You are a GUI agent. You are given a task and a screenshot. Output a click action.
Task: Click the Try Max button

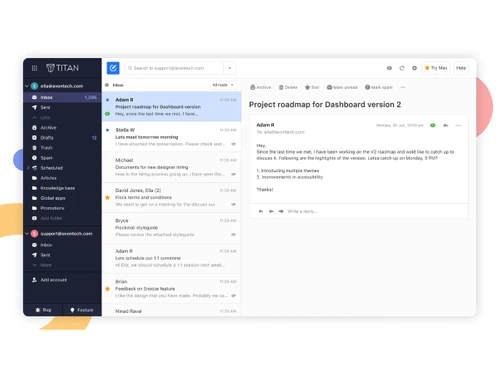[436, 68]
